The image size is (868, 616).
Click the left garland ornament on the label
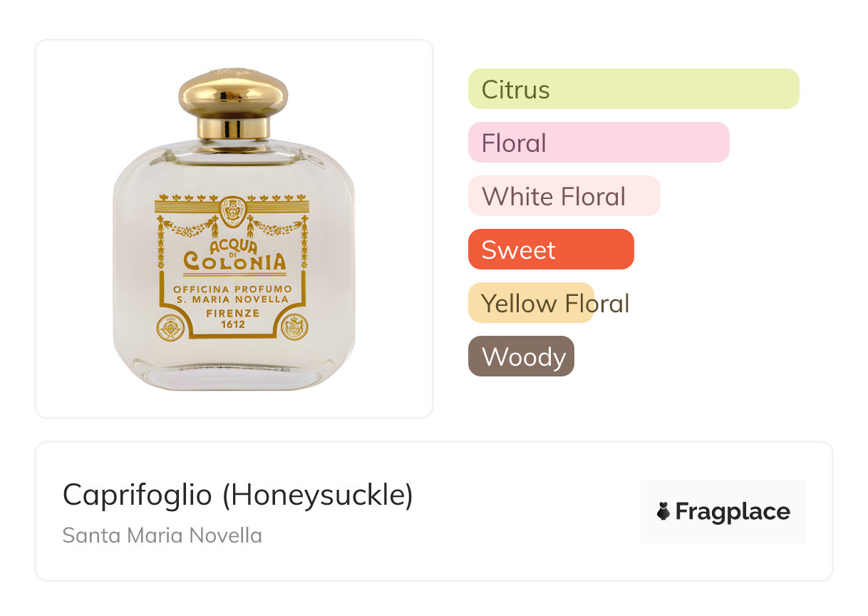(188, 227)
